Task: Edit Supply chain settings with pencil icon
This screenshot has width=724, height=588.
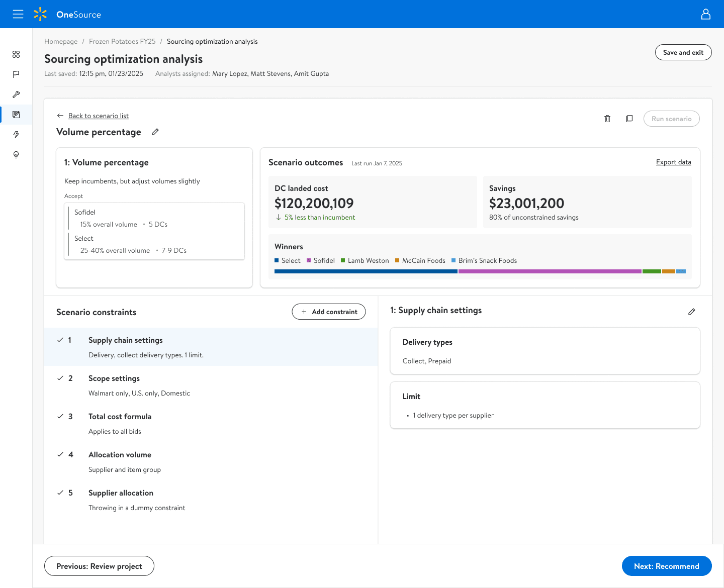Action: click(691, 312)
